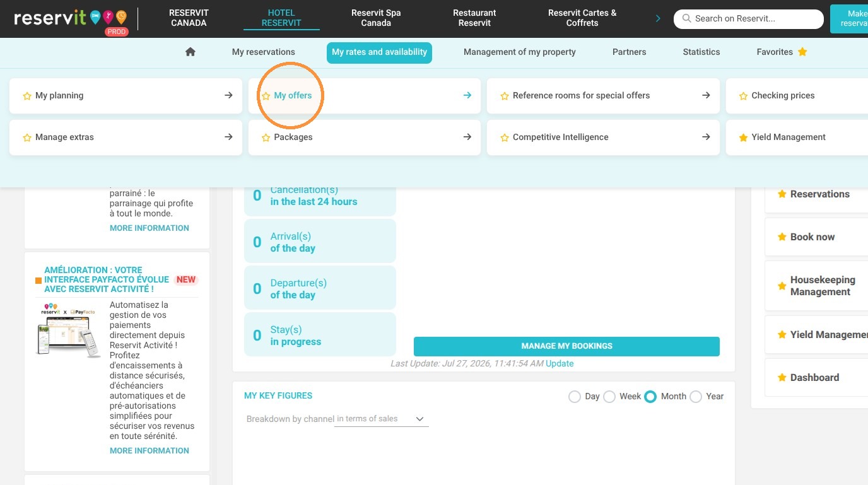This screenshot has width=868, height=485.
Task: Open the Departure(s) of the day tile
Action: click(320, 289)
